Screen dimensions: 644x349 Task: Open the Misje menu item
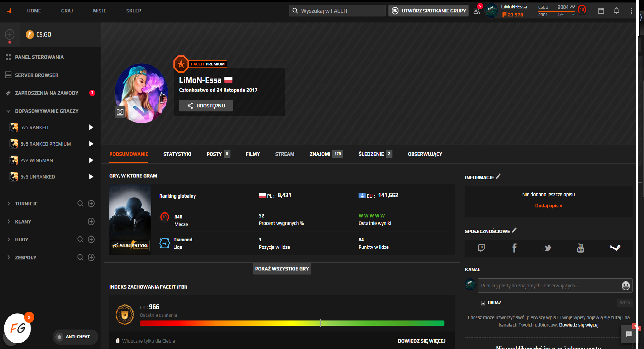click(x=100, y=11)
